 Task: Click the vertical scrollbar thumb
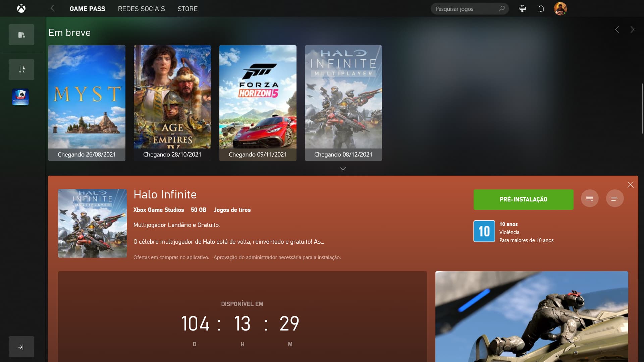tap(643, 109)
